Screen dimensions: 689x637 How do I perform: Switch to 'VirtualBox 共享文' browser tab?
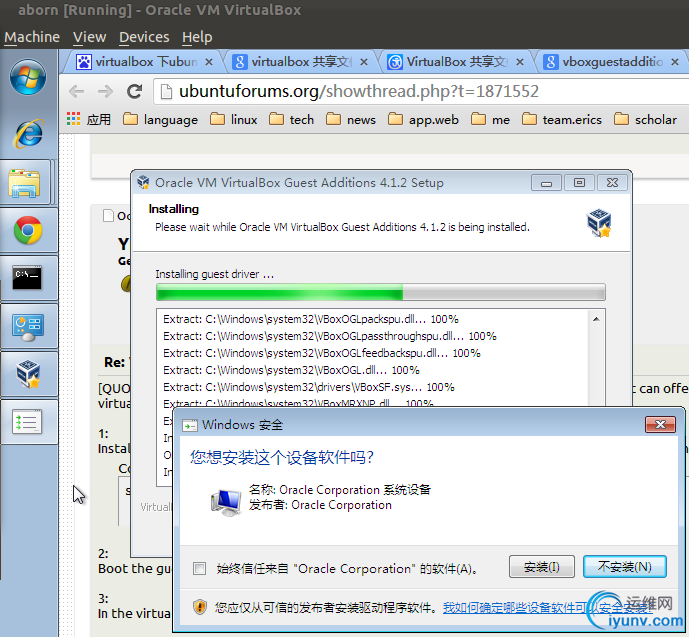[453, 62]
